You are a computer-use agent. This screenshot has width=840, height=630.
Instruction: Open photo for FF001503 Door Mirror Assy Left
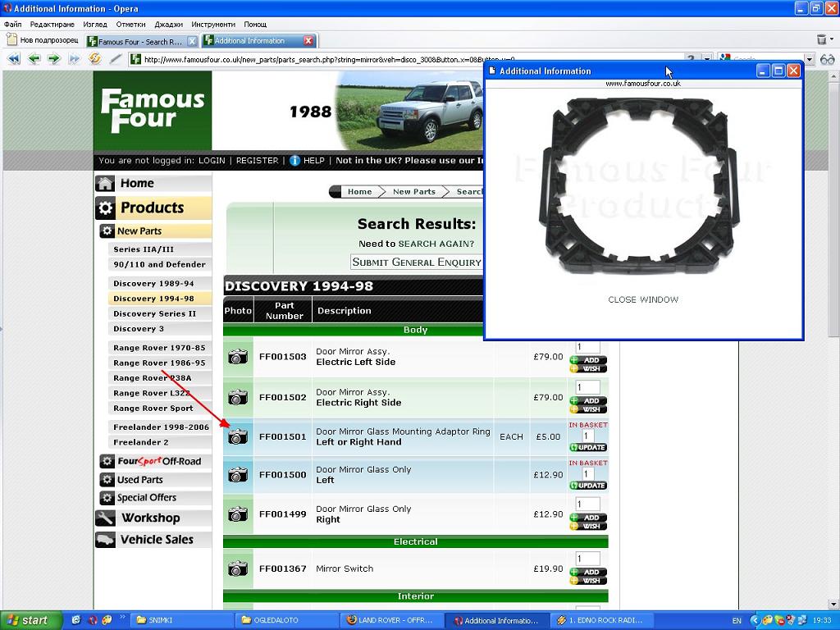click(x=238, y=357)
